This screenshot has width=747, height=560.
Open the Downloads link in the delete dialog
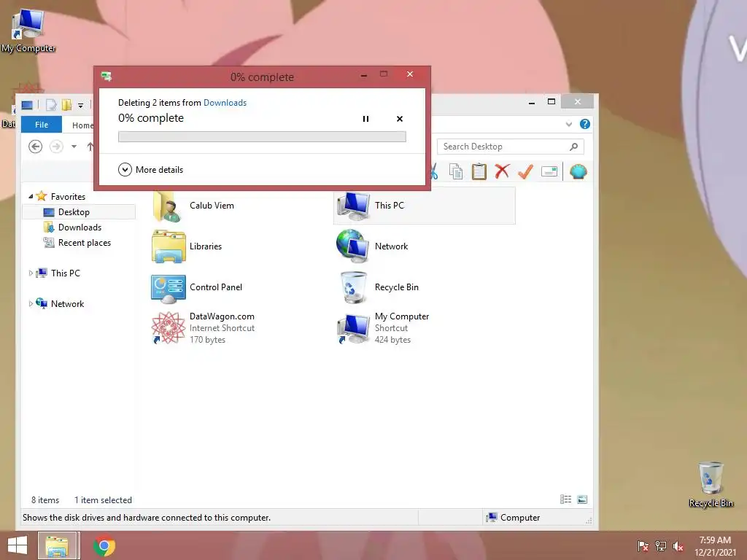[225, 102]
